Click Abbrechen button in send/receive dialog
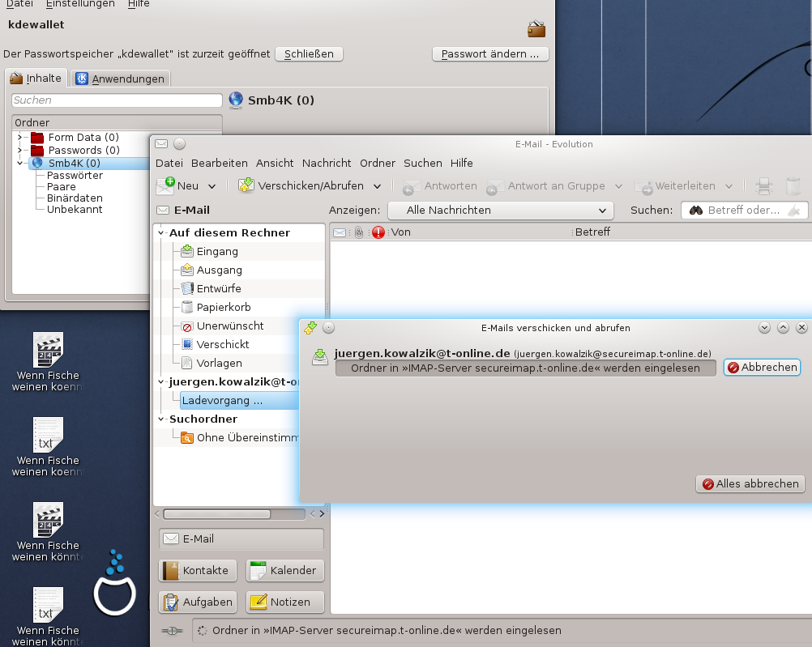 tap(762, 367)
